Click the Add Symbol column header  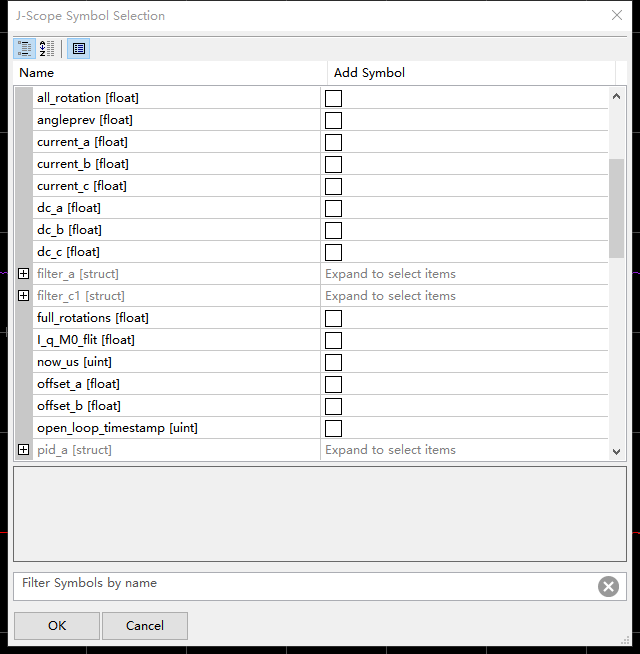[470, 73]
